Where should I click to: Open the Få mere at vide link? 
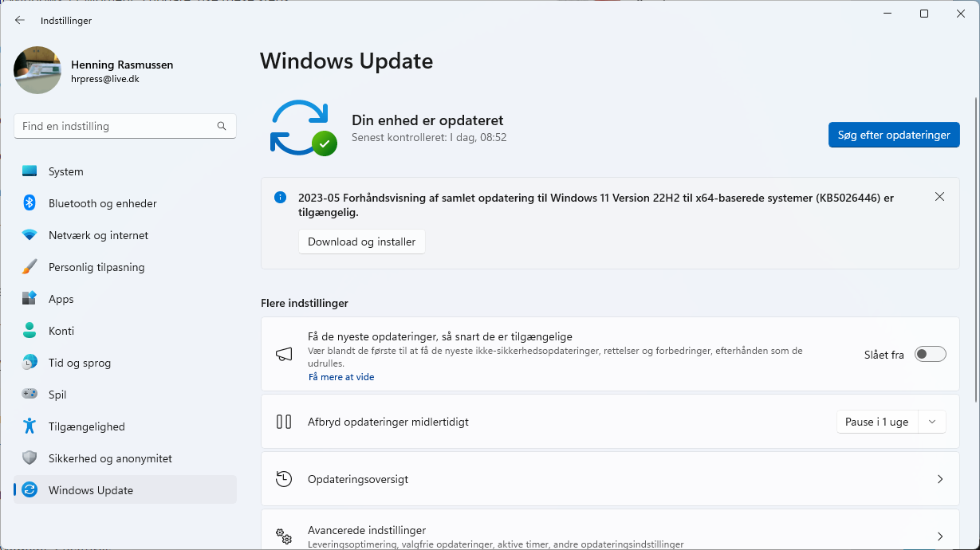click(x=340, y=377)
